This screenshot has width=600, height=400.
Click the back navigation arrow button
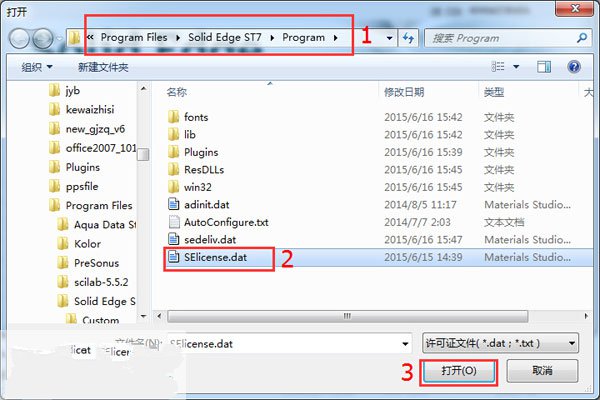(x=19, y=38)
